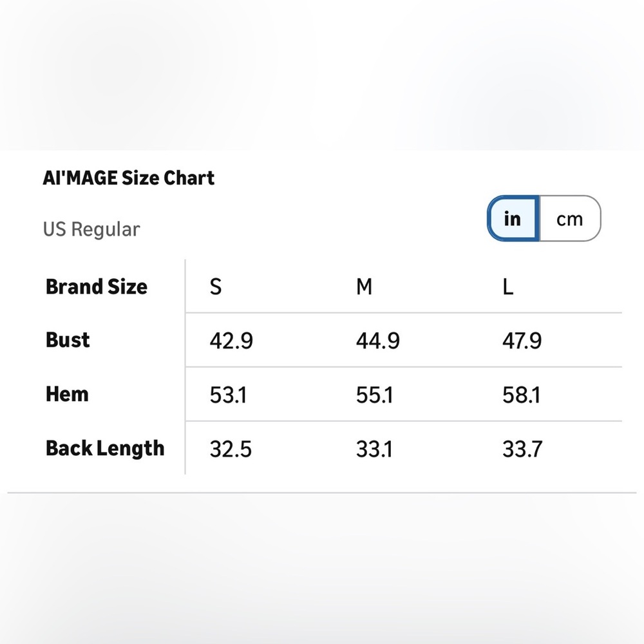The image size is (644, 644).
Task: Select the 55.1 hem value for M
Action: click(x=375, y=395)
